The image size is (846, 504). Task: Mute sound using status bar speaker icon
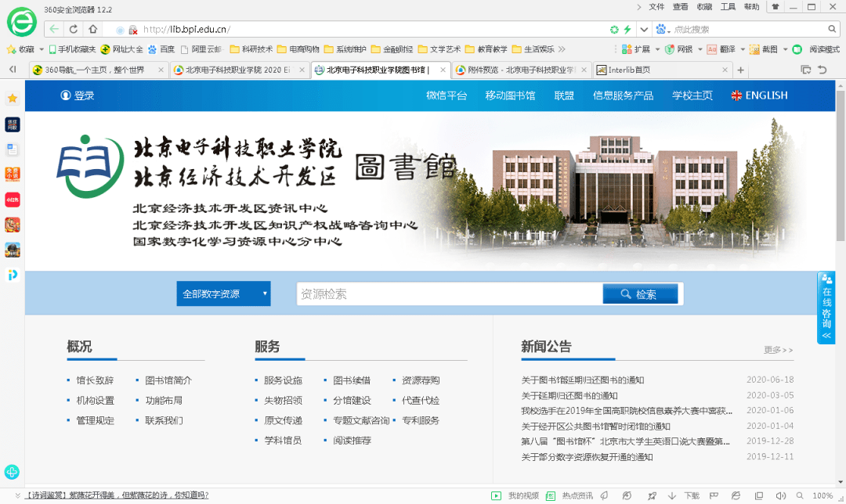[x=780, y=495]
